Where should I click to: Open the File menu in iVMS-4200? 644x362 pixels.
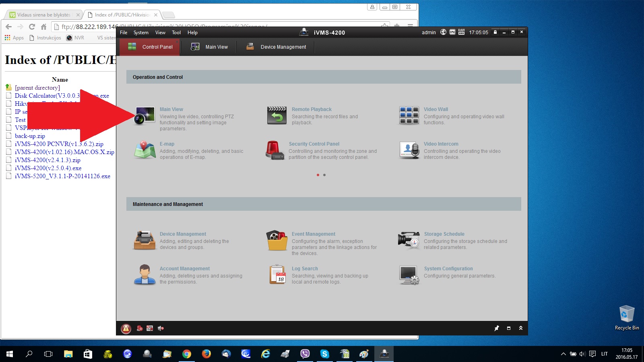click(x=124, y=33)
